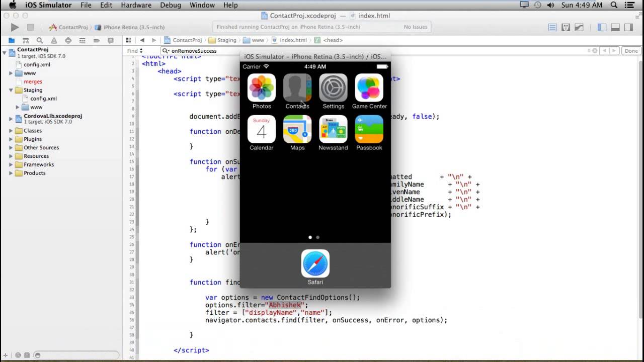Go back in editor history

click(142, 40)
